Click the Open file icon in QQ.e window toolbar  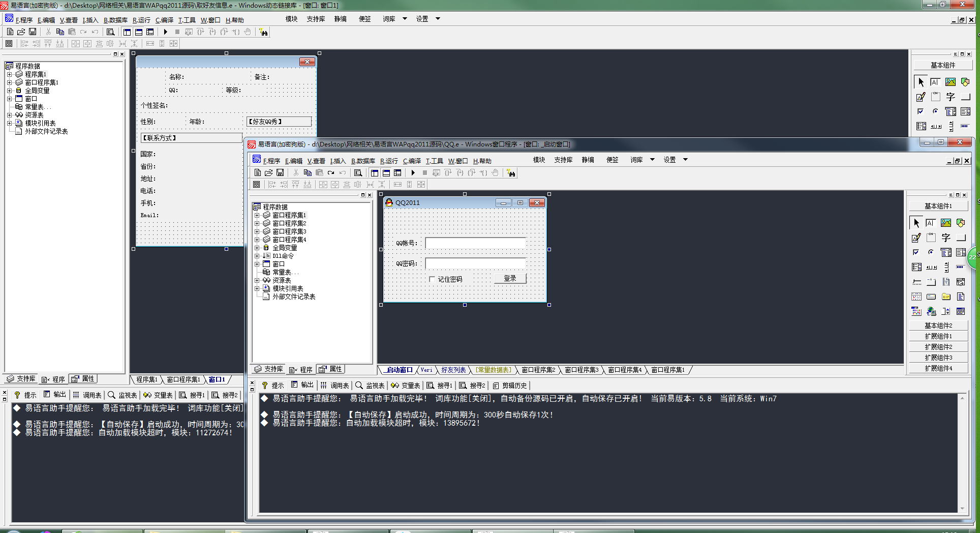pos(269,173)
